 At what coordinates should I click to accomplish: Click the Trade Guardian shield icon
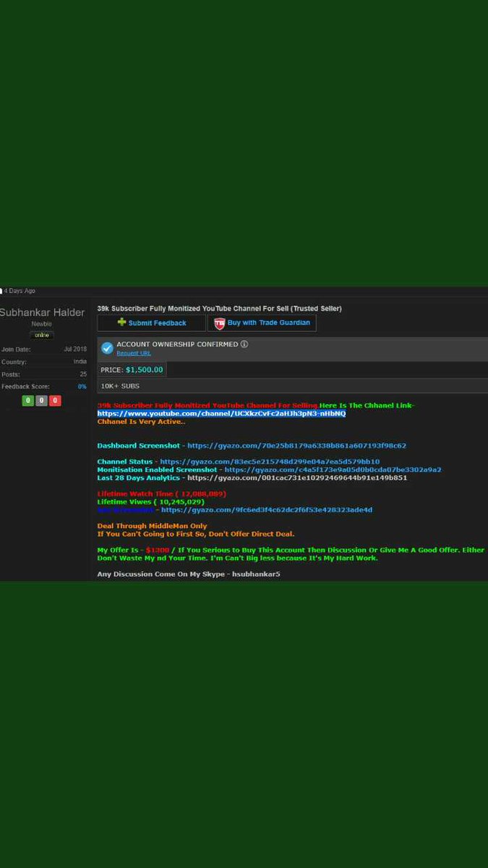pos(219,323)
